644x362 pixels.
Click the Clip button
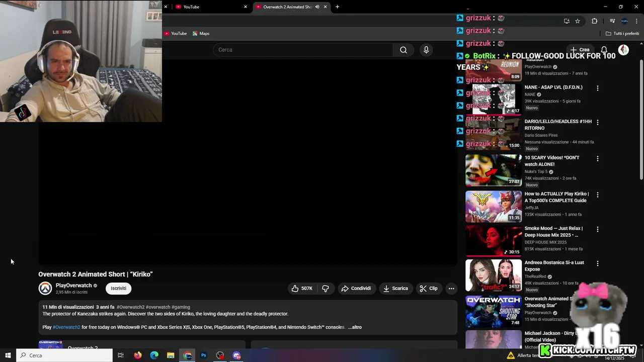point(429,289)
